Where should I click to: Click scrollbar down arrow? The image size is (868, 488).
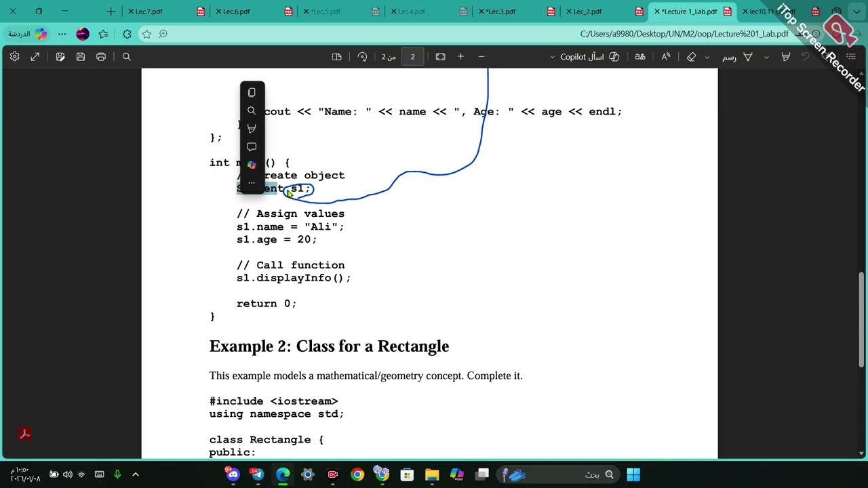(862, 453)
